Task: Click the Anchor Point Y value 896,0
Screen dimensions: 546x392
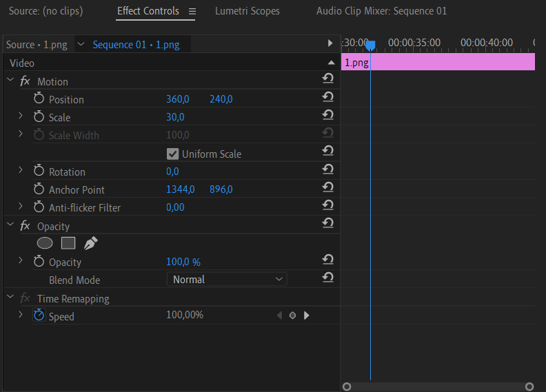Action: (x=221, y=189)
